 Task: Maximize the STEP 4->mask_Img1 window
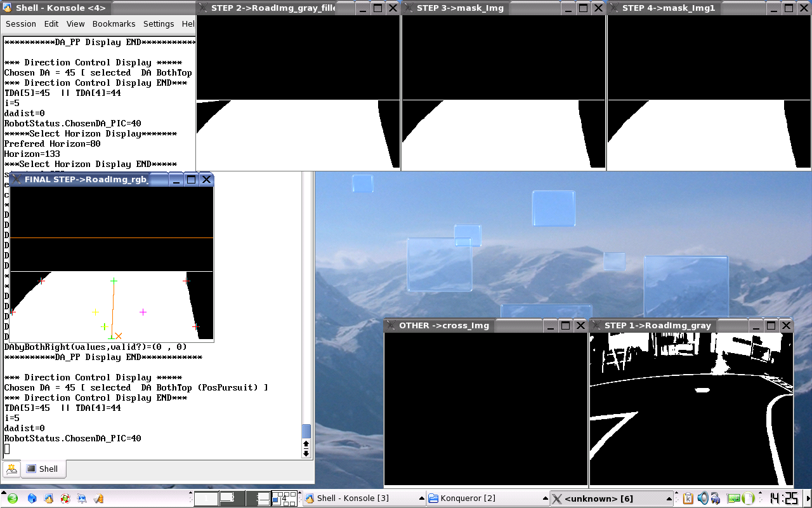click(x=789, y=8)
